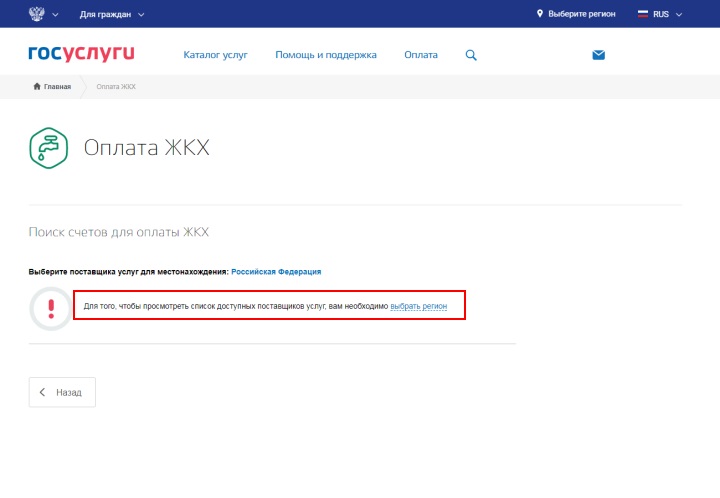The width and height of the screenshot is (720, 498).
Task: Click the 'RUS' language label
Action: click(x=661, y=14)
